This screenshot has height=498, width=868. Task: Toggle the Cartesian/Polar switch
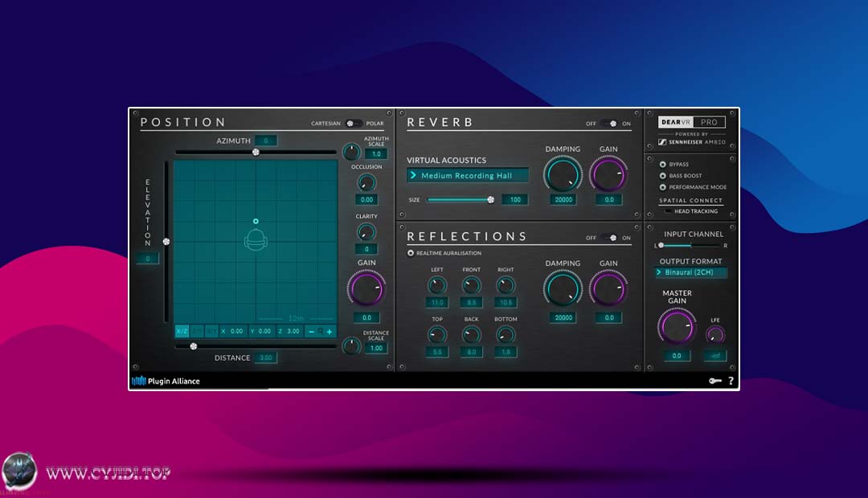353,124
